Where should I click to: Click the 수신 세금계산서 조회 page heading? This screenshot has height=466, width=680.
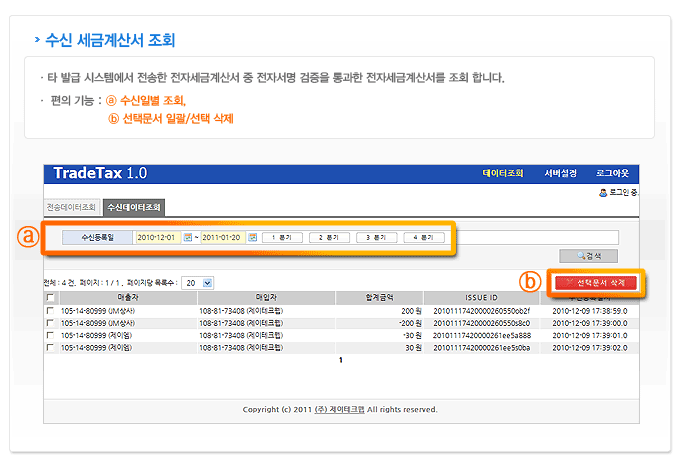point(110,40)
